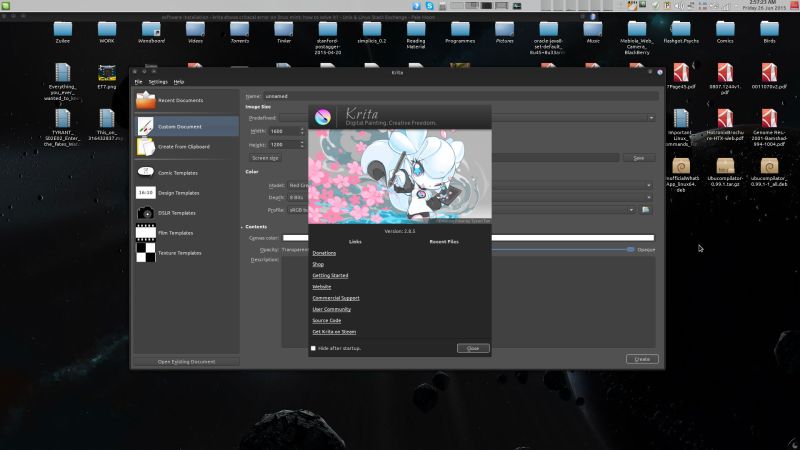Open the Birds desktop folder
Image resolution: width=800 pixels, height=450 pixels.
pos(769,32)
